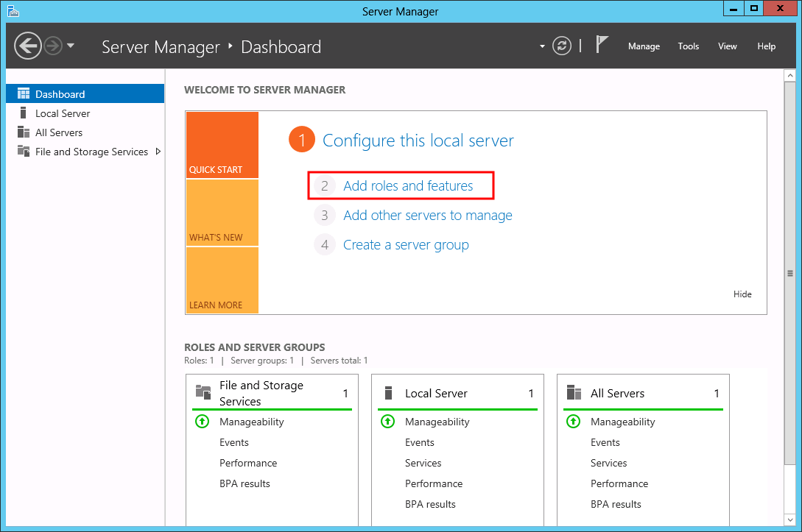Click the refresh icon in header

562,46
